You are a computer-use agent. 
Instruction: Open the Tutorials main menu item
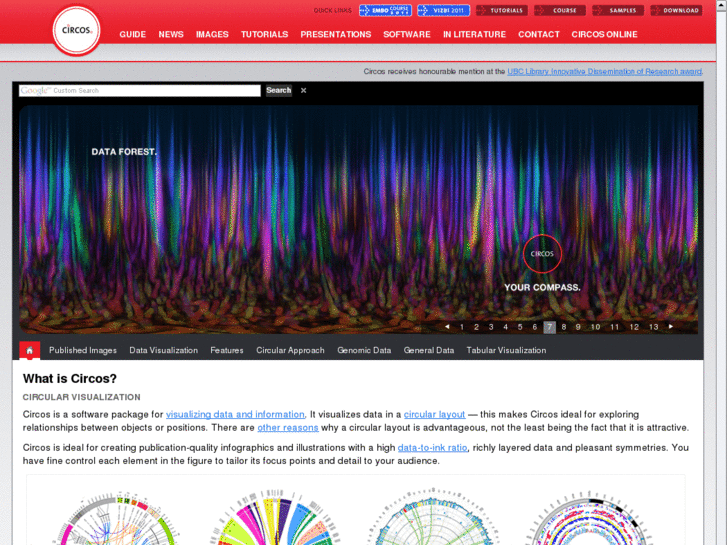point(264,34)
